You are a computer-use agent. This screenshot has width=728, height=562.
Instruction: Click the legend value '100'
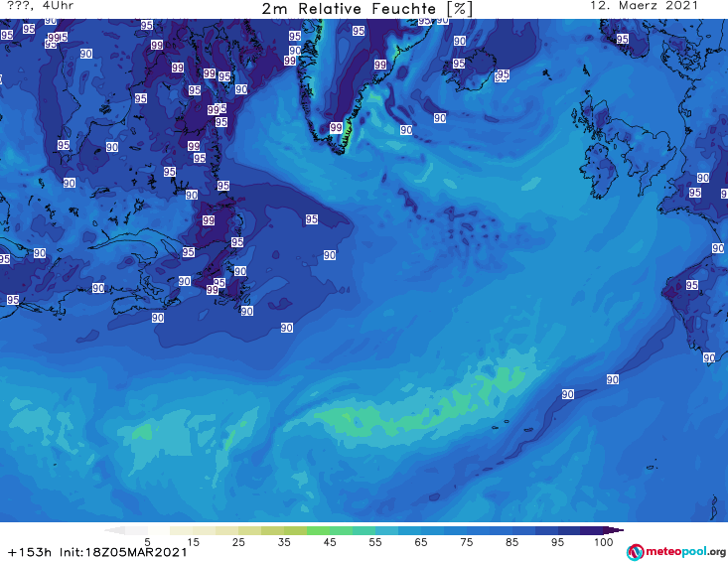point(603,542)
